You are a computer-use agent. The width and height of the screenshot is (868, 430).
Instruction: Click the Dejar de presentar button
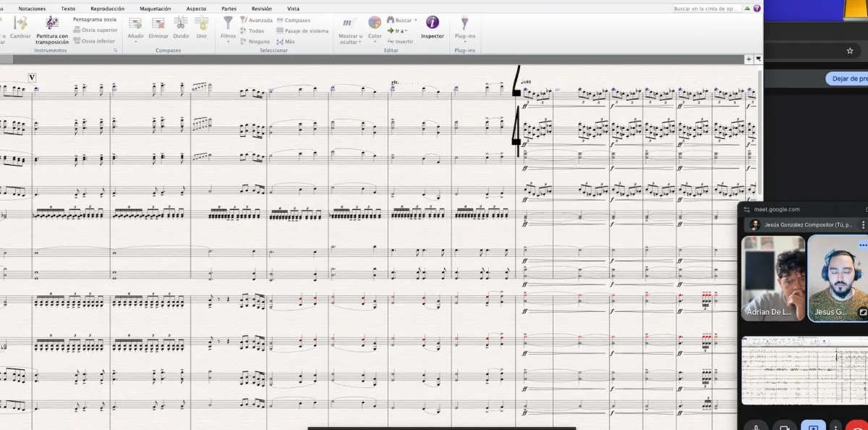click(846, 79)
